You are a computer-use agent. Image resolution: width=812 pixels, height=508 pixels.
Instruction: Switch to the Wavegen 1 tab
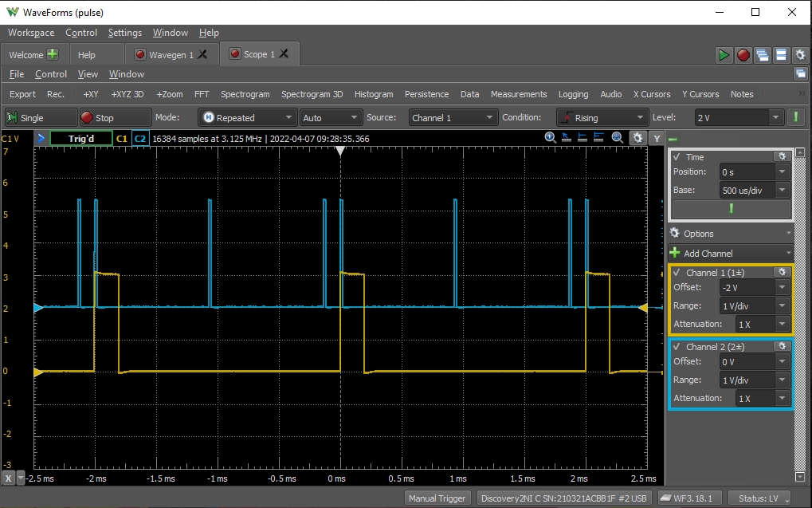coord(171,54)
